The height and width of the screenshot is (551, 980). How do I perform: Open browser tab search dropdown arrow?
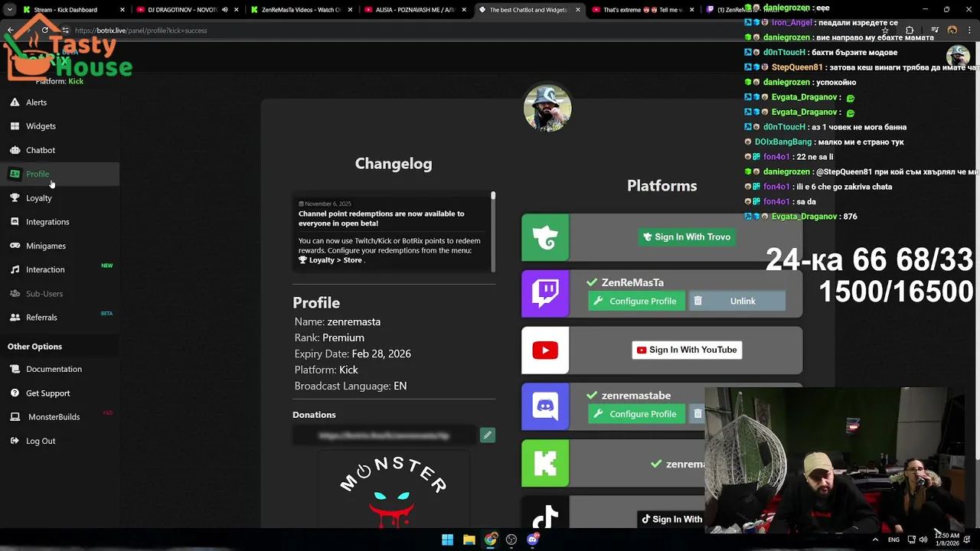(x=10, y=10)
